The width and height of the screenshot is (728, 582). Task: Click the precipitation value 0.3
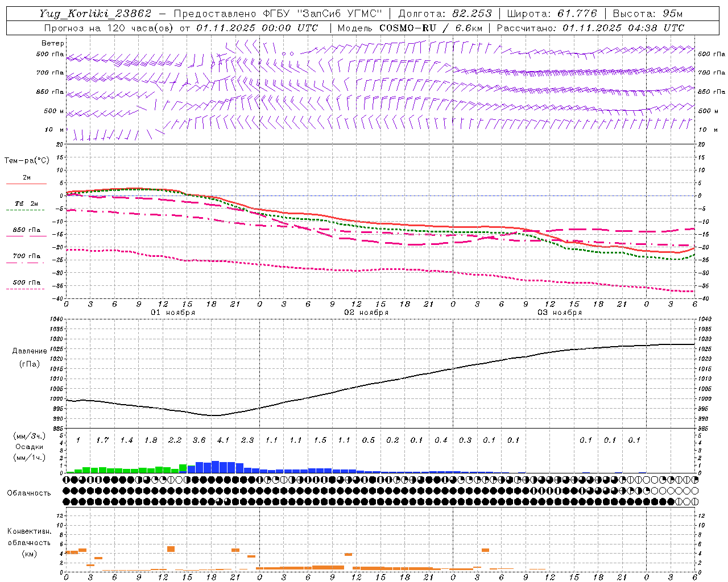(465, 440)
